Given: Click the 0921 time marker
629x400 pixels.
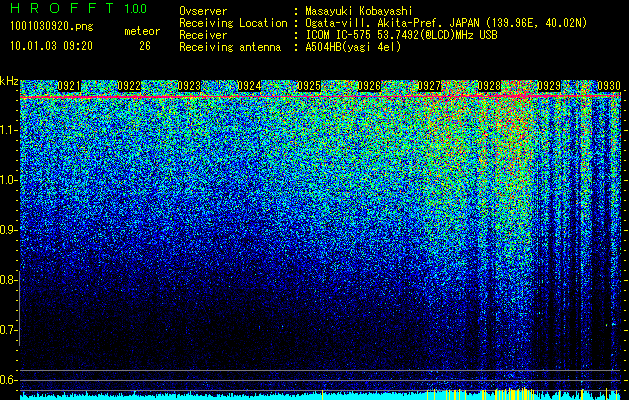Looking at the screenshot, I should coord(69,86).
